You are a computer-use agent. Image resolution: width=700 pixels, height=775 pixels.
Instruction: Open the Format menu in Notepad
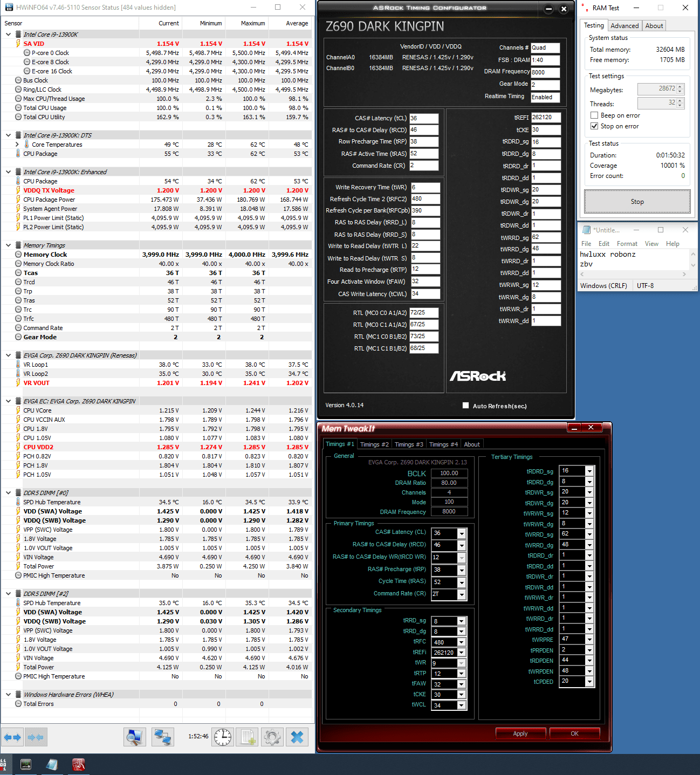[x=627, y=244]
